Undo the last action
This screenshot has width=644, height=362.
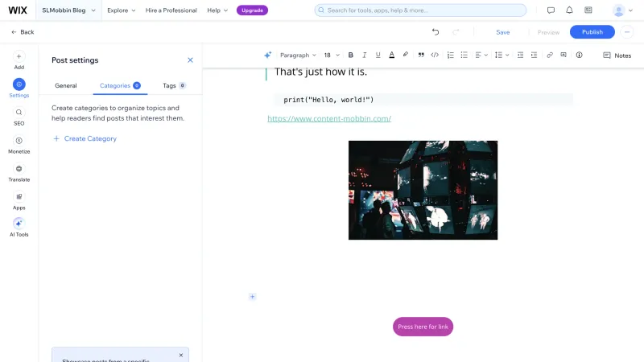tap(436, 32)
